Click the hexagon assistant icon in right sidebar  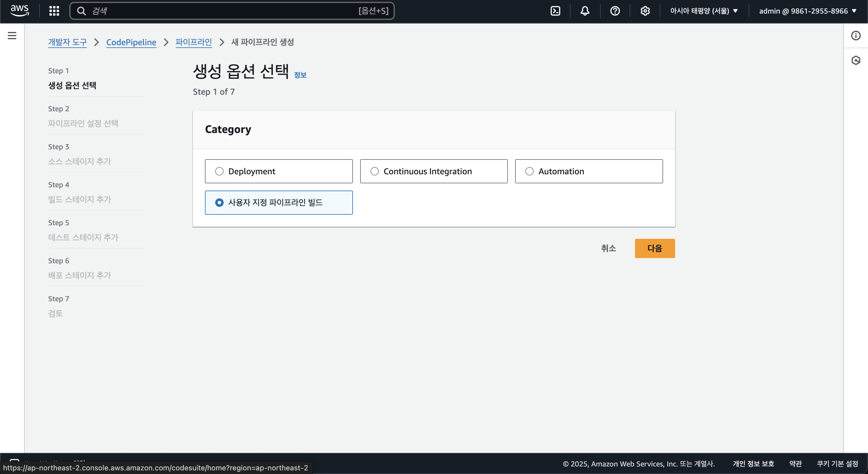pyautogui.click(x=856, y=60)
